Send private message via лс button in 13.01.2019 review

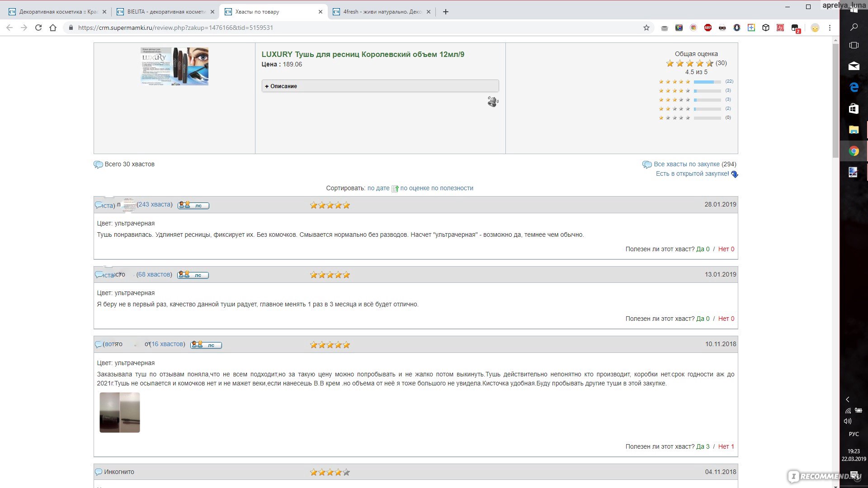click(x=193, y=275)
